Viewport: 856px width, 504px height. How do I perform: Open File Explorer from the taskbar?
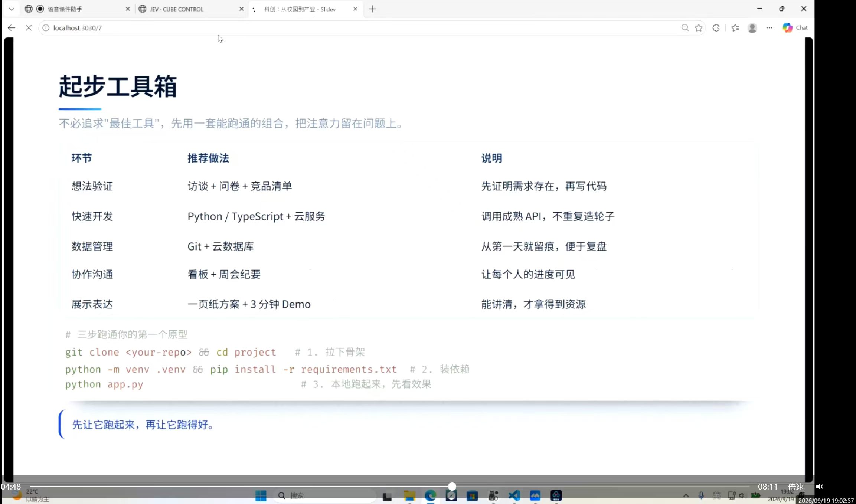[409, 496]
